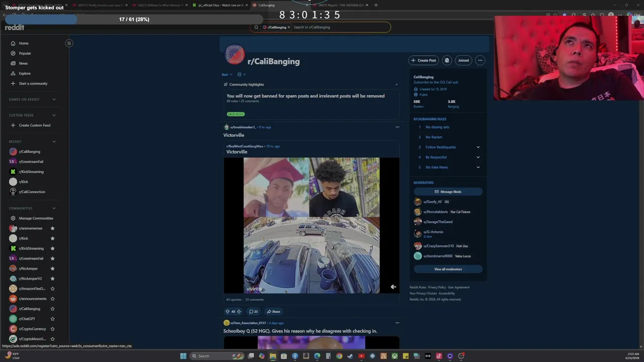Open File Explorer from the taskbar
644x362 pixels.
pyautogui.click(x=273, y=356)
